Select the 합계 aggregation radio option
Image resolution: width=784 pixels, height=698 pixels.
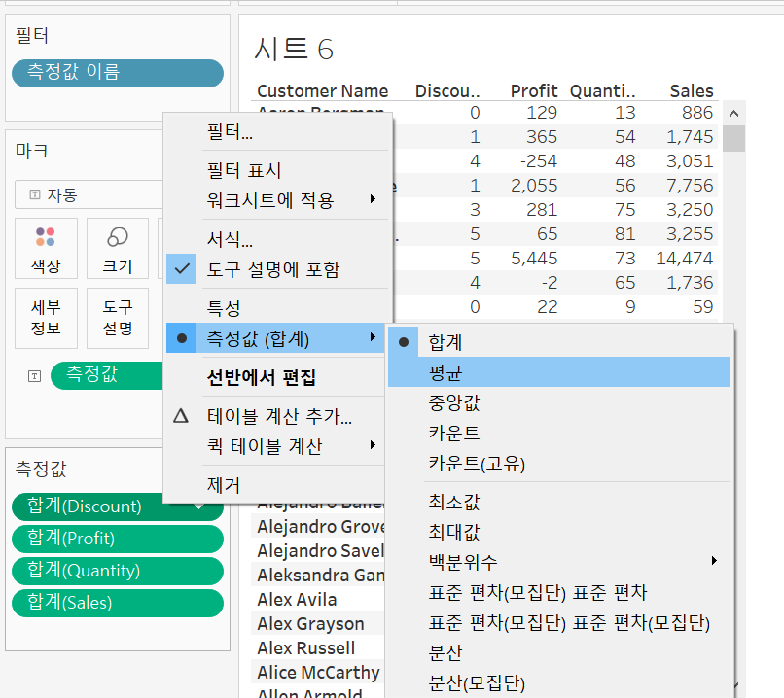coord(559,342)
